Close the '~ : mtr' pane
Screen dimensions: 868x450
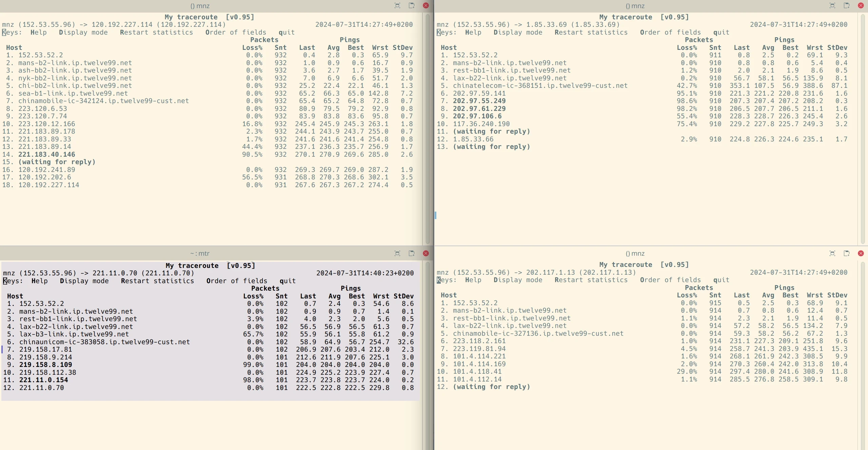coord(426,253)
